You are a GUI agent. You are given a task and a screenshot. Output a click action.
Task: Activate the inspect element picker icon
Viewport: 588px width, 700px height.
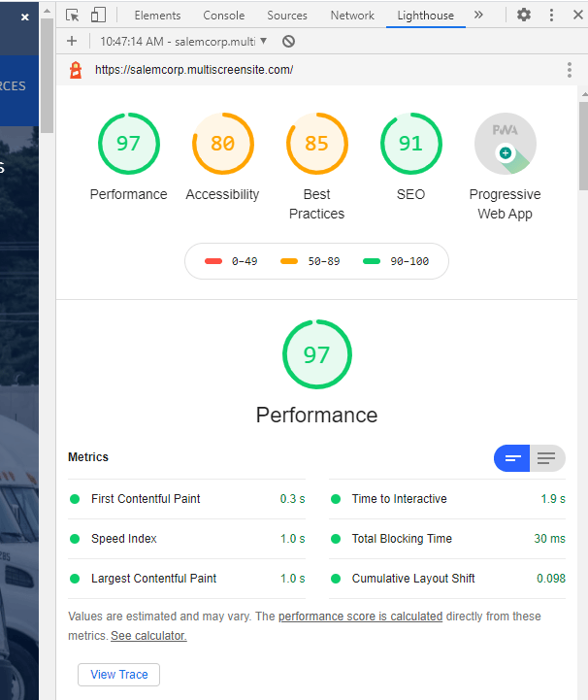coord(72,16)
